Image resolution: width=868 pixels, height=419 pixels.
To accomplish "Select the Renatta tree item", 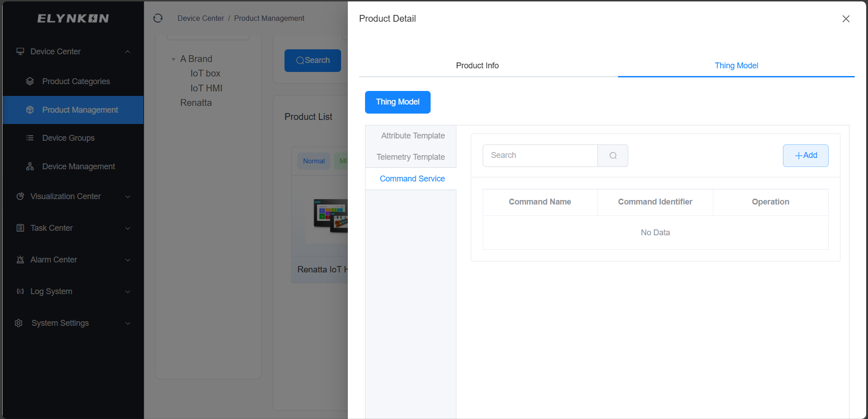I will [196, 103].
